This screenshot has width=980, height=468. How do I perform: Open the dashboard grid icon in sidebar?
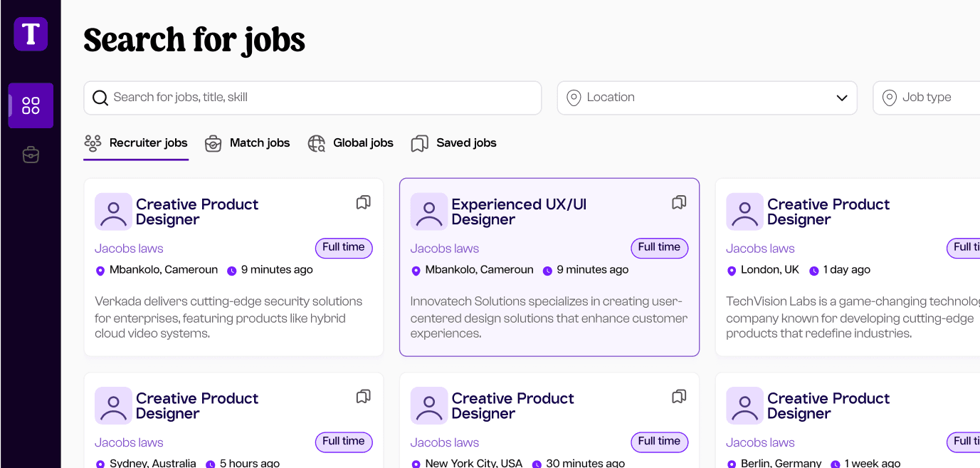tap(31, 105)
